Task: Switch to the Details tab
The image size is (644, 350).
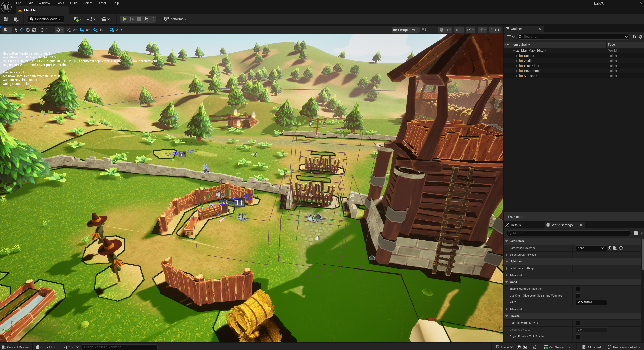Action: coord(515,225)
